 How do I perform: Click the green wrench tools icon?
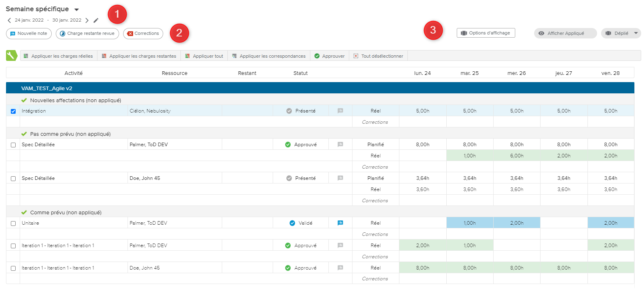coord(12,56)
